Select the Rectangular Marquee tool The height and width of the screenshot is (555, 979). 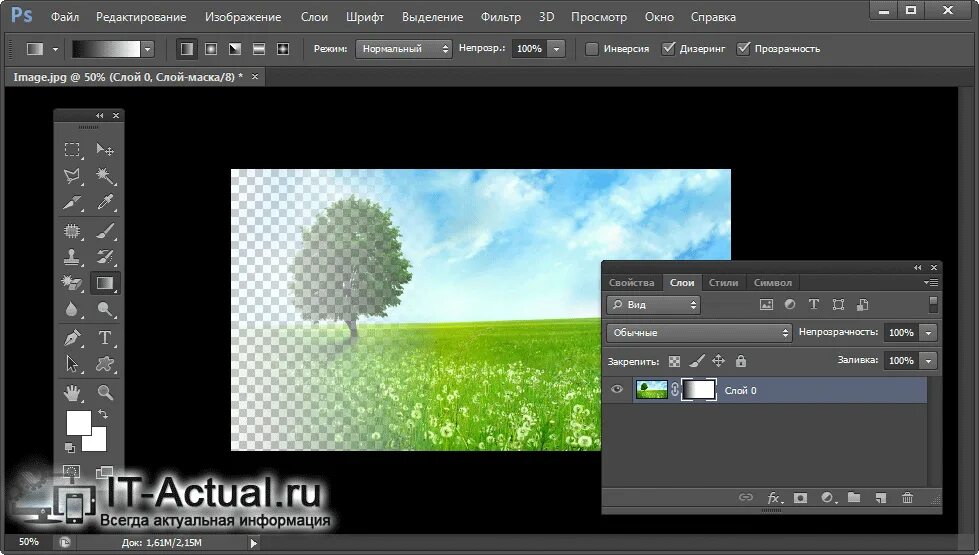coord(72,149)
